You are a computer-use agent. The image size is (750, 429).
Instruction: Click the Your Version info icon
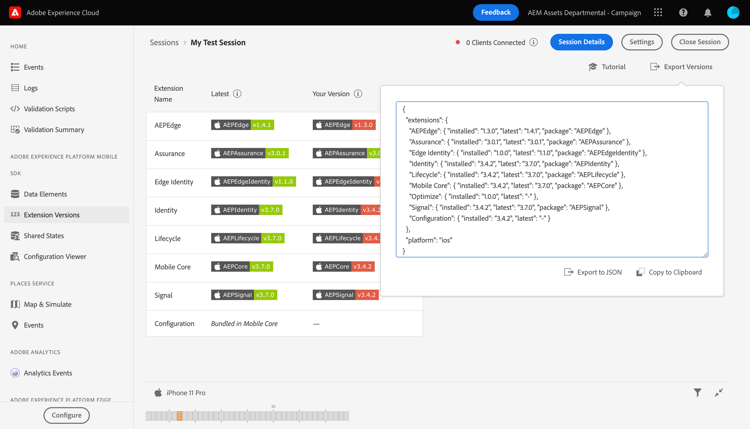click(x=358, y=94)
